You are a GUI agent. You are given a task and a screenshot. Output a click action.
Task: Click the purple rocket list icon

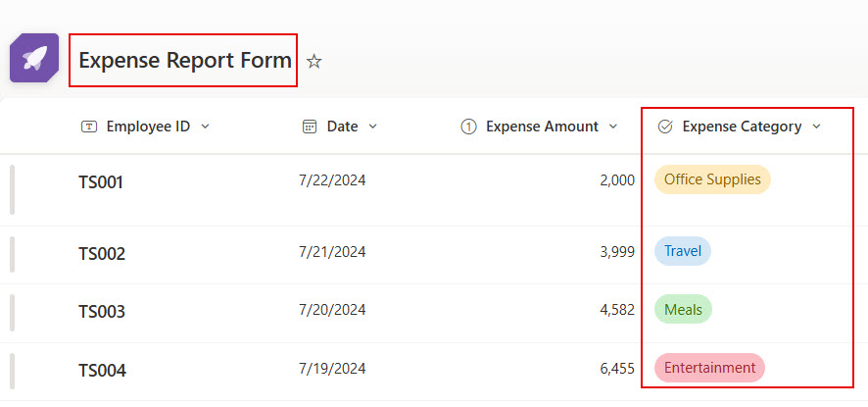pyautogui.click(x=34, y=58)
